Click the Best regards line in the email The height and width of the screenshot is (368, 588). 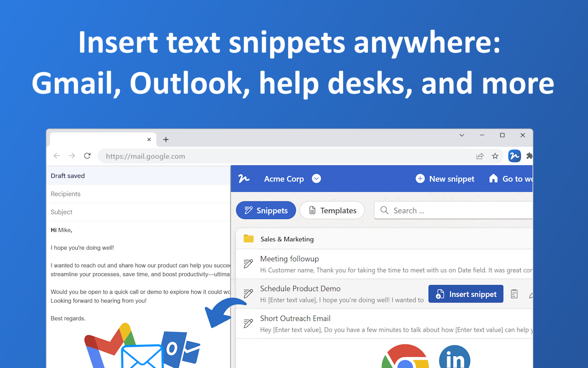click(x=68, y=318)
